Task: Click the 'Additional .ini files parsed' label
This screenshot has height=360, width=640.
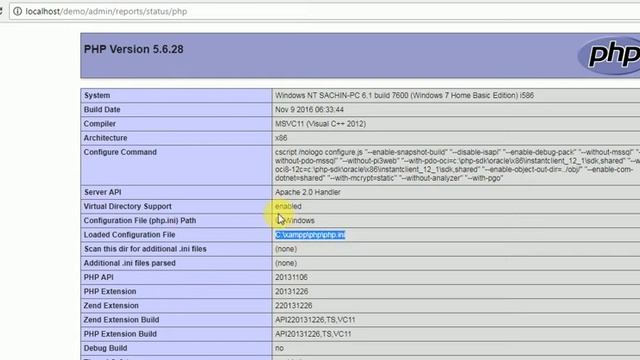Action: click(x=129, y=263)
